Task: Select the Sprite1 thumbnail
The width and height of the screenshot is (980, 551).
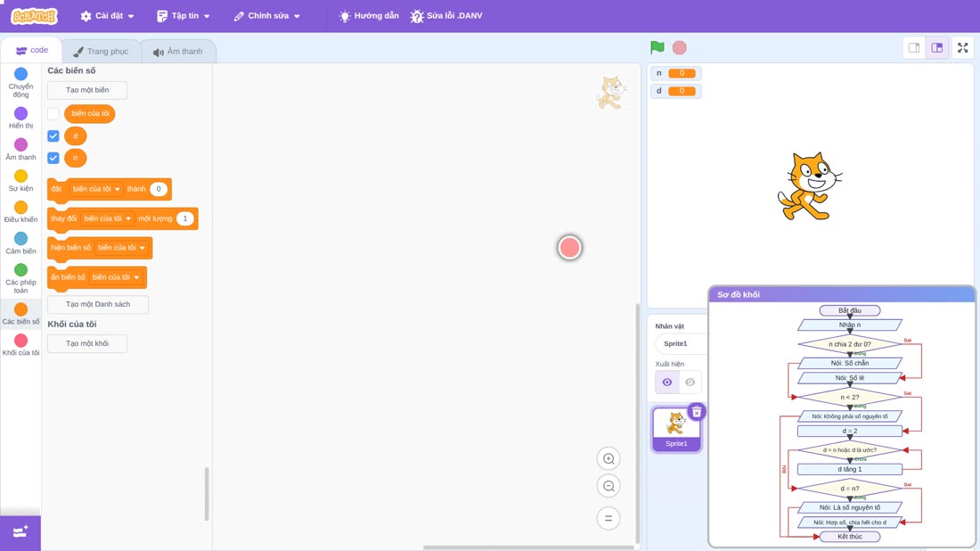Action: (x=676, y=429)
